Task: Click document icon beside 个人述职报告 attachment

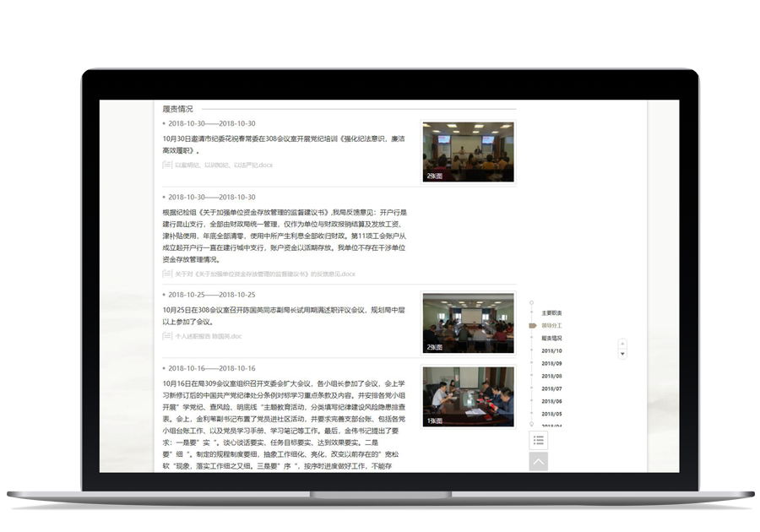Action: 167,336
